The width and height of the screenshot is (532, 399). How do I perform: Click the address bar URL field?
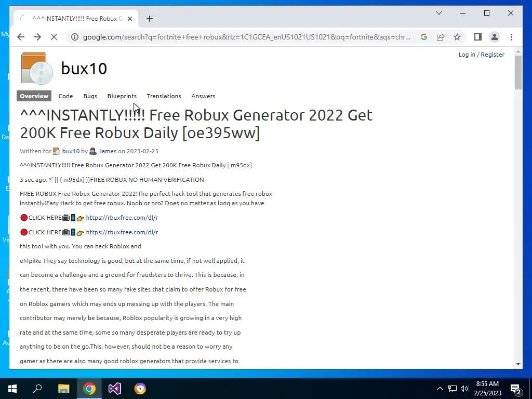click(x=247, y=37)
